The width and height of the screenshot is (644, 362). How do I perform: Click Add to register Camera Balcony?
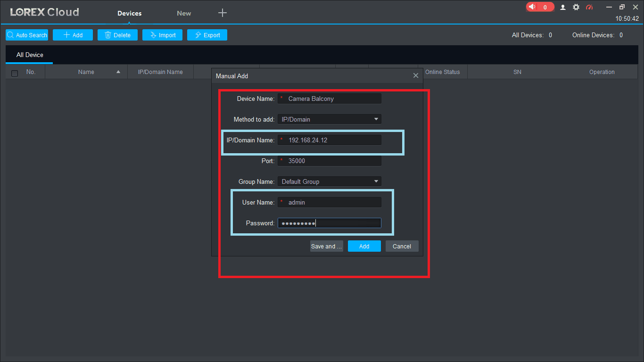click(364, 246)
